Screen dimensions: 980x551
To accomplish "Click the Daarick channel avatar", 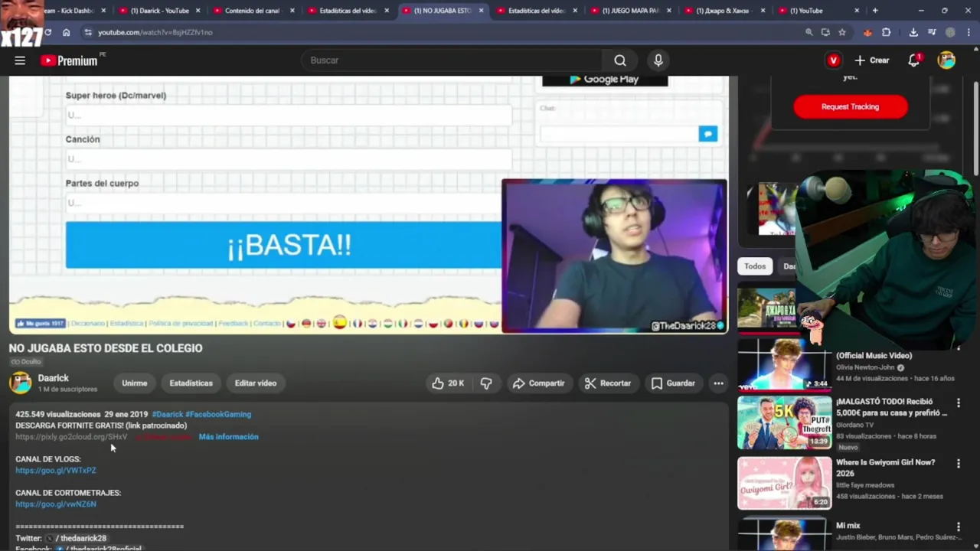I will point(20,383).
